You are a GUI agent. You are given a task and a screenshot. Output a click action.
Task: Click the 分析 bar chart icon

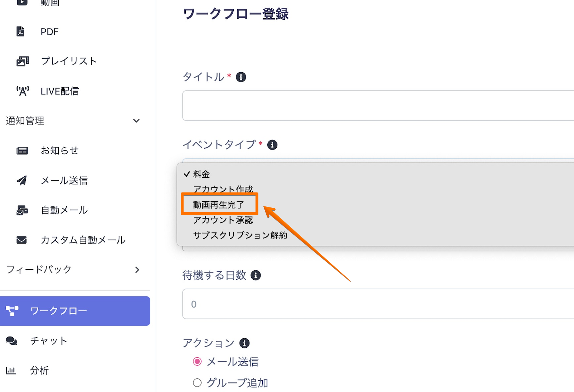point(11,371)
